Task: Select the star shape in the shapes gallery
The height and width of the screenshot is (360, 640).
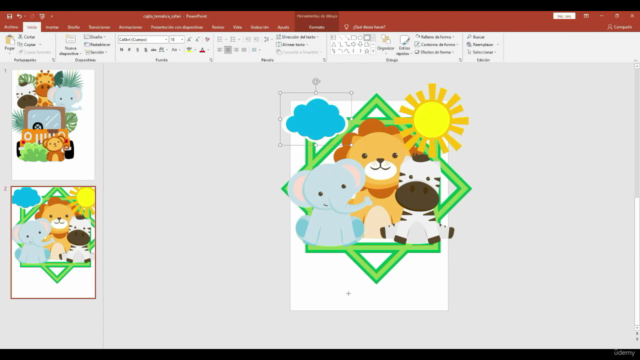Action: point(367,51)
